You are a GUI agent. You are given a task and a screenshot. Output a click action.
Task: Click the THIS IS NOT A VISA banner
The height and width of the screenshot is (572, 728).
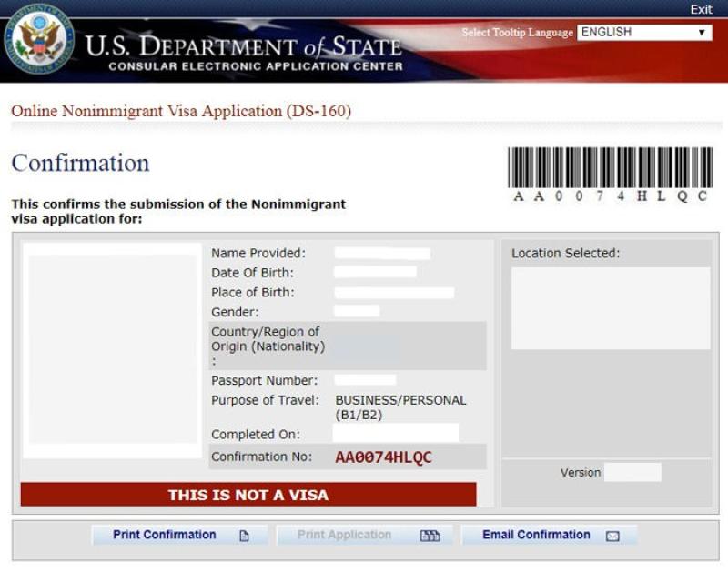(248, 495)
